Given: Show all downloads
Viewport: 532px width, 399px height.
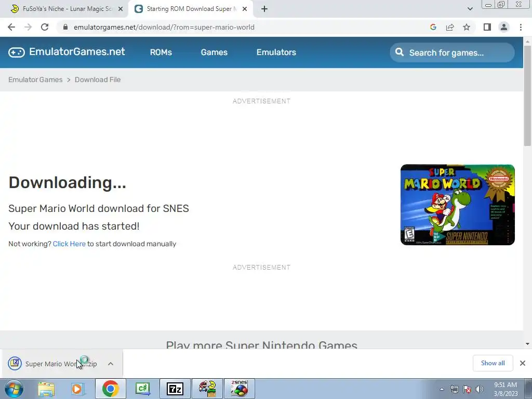Looking at the screenshot, I should point(493,363).
